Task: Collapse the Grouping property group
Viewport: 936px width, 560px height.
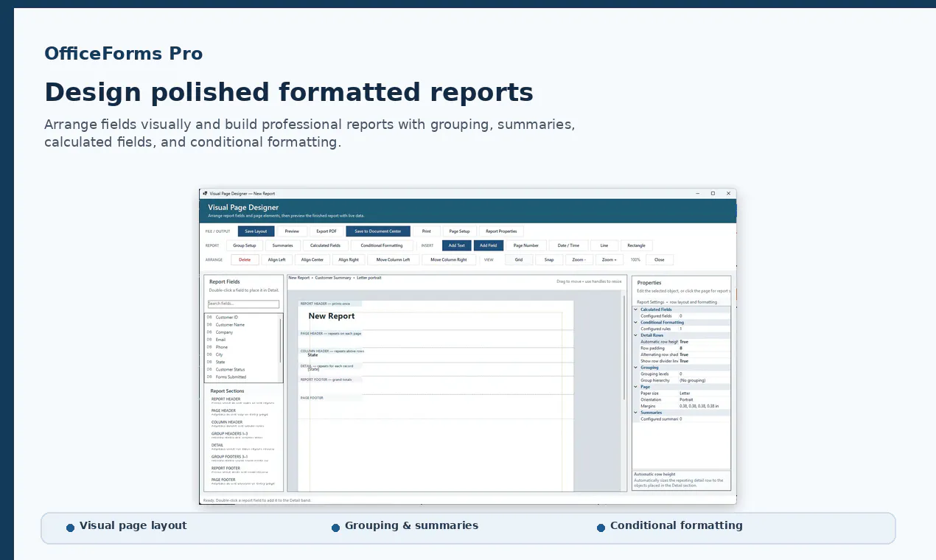Action: point(636,367)
